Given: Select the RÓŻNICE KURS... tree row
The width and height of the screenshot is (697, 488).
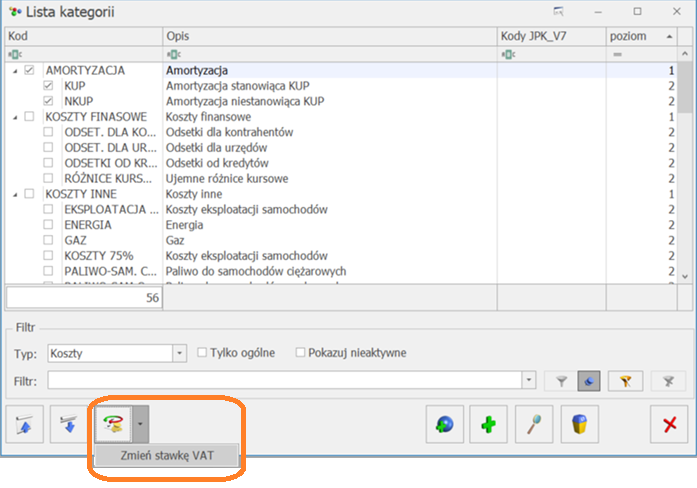Looking at the screenshot, I should click(x=108, y=178).
